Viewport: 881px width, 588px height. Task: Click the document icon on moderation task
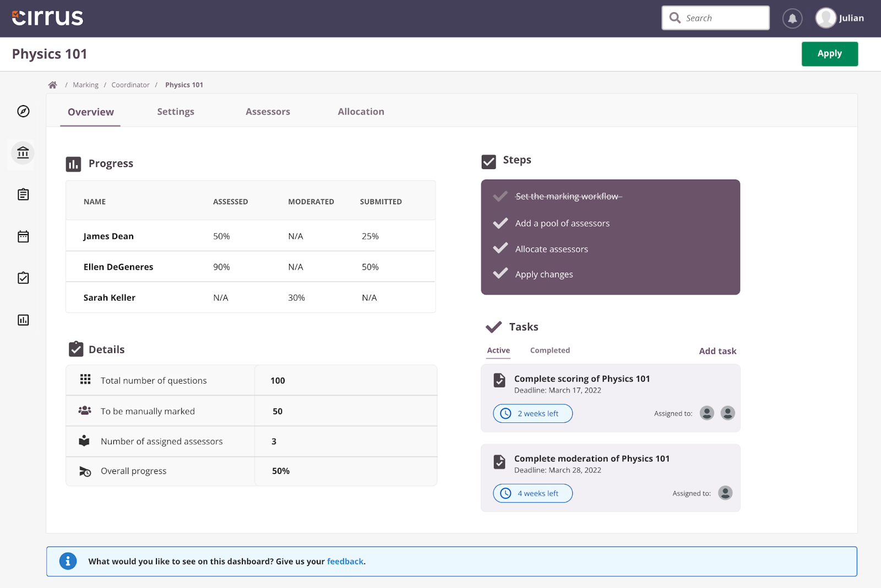pyautogui.click(x=499, y=461)
